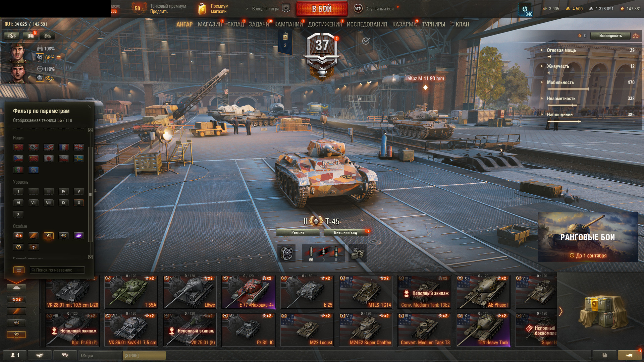Focus the Поиск по названию search field
Image resolution: width=644 pixels, height=362 pixels.
57,270
